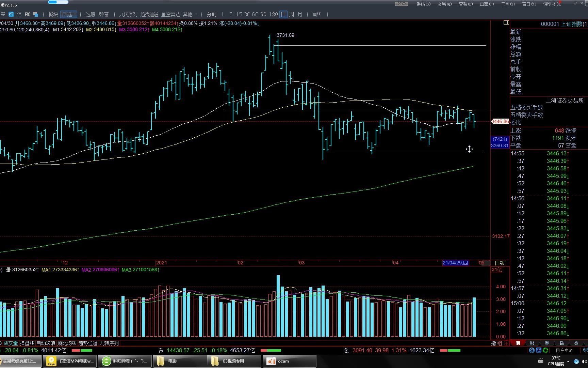Click the 000001 上证指数 title

click(564, 24)
